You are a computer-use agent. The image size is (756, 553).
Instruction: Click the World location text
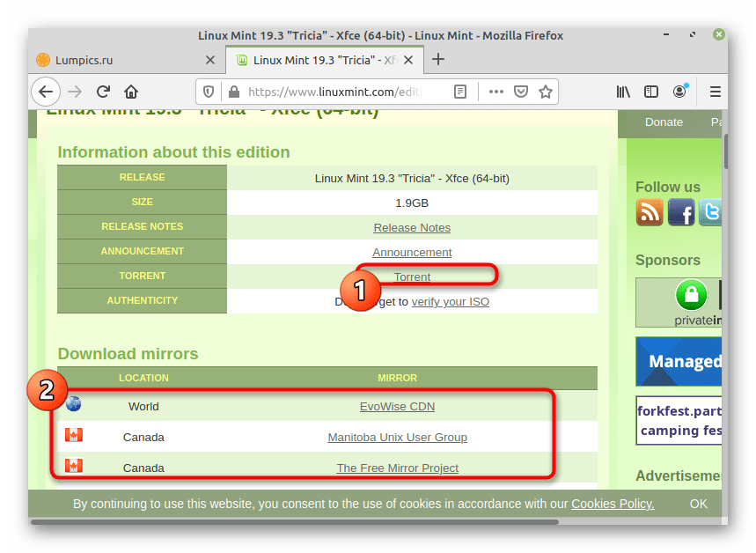(x=143, y=407)
